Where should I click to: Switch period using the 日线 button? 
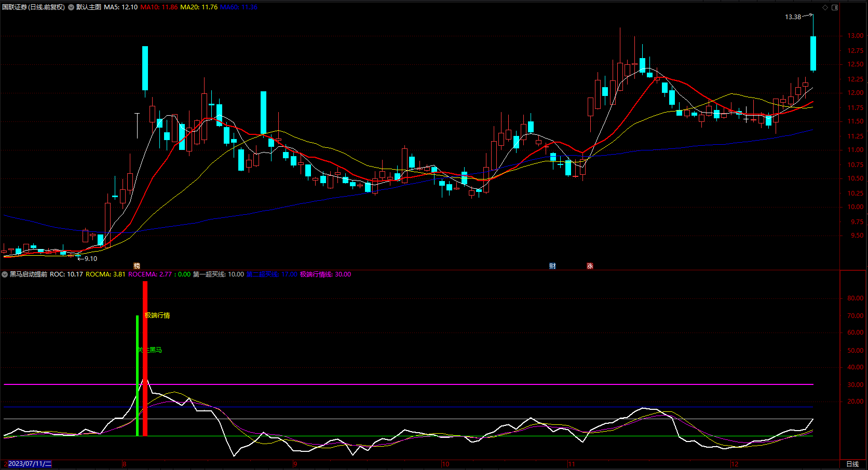click(852, 464)
